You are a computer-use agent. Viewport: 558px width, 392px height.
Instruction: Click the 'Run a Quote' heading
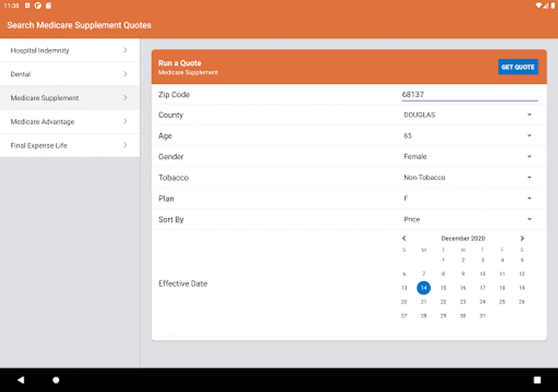point(180,63)
